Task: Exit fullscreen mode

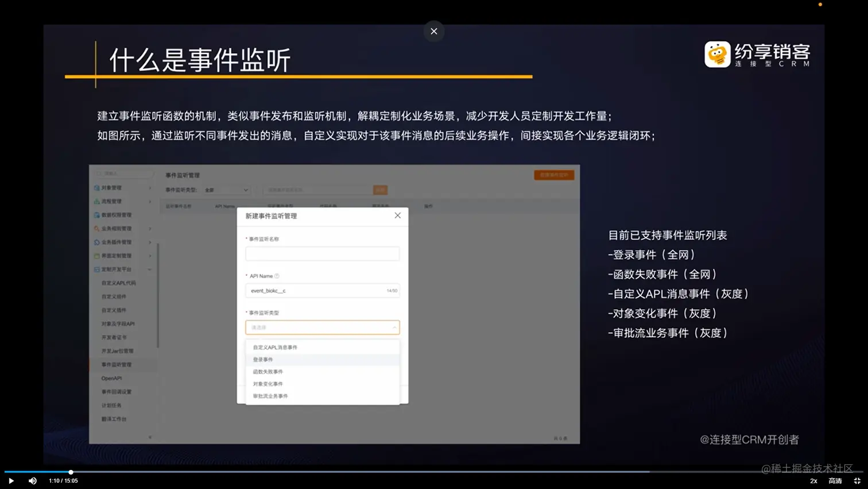Action: click(857, 481)
